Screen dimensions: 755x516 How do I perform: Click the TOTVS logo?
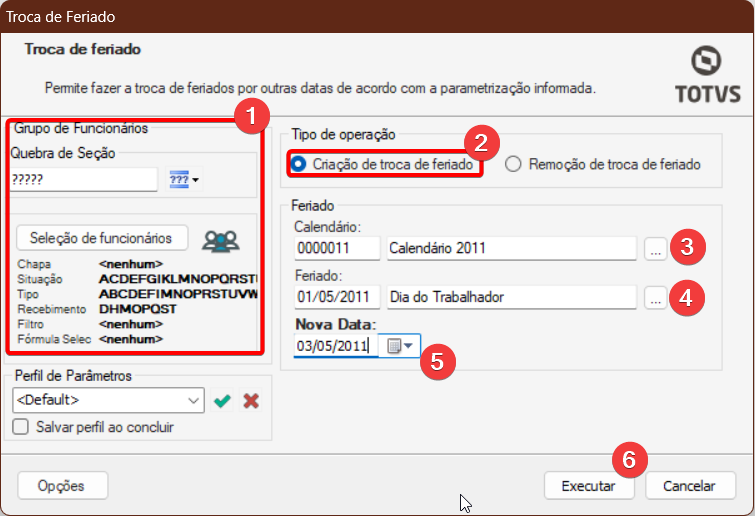point(707,75)
